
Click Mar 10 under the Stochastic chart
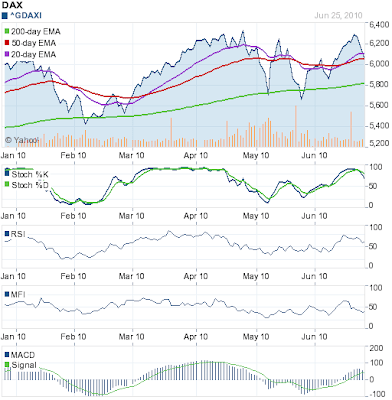click(132, 216)
